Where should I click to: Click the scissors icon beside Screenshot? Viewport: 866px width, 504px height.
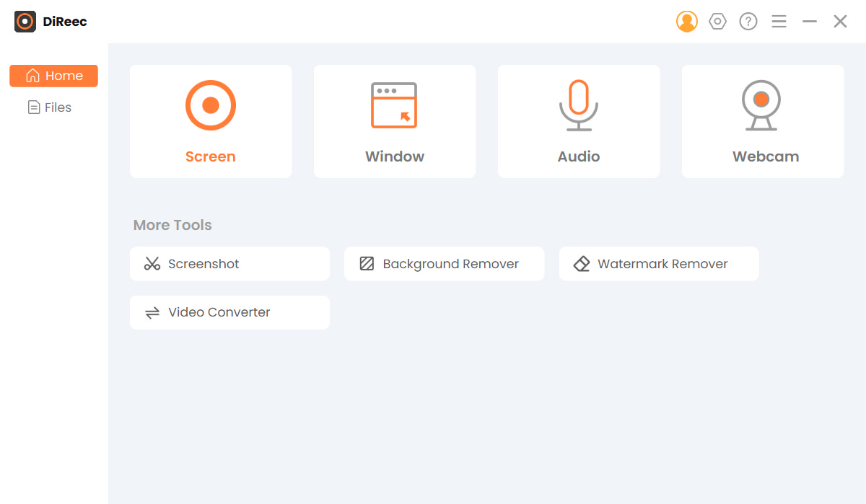(x=152, y=264)
